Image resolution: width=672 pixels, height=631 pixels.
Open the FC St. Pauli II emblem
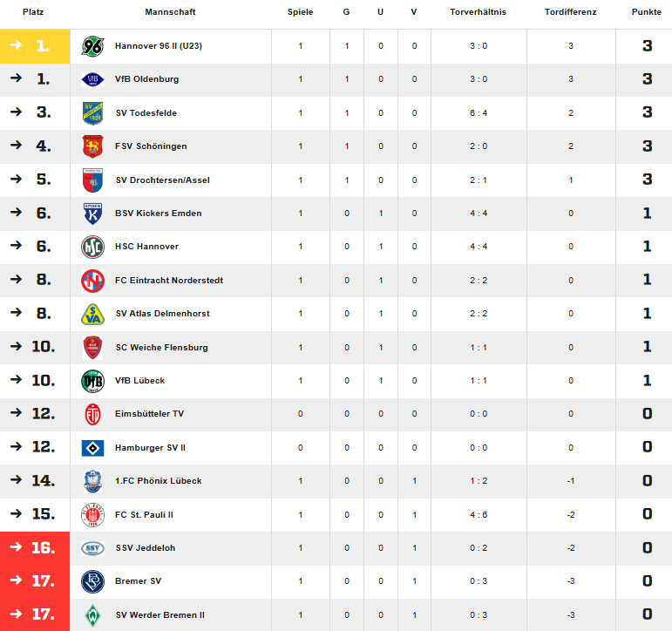[92, 515]
